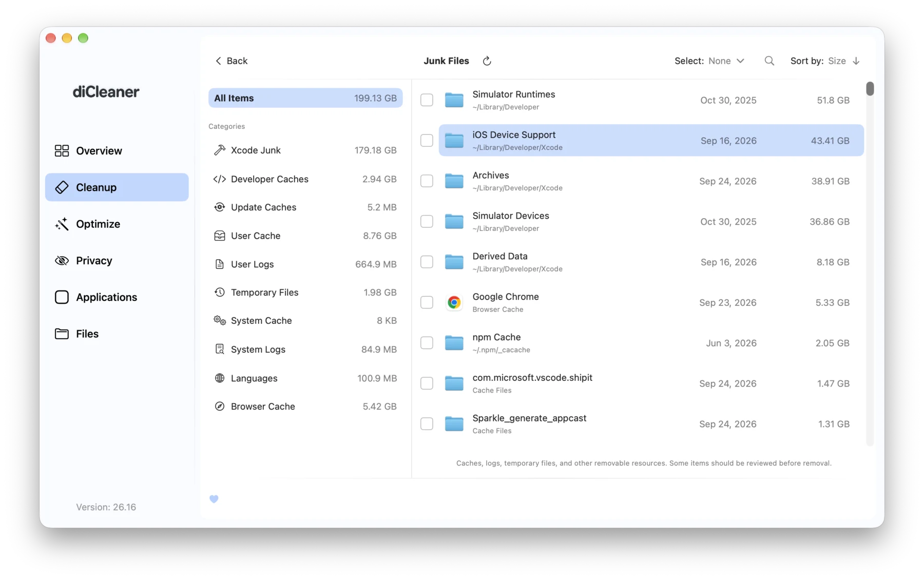
Task: Tick the npm Cache checkbox
Action: [x=427, y=342]
